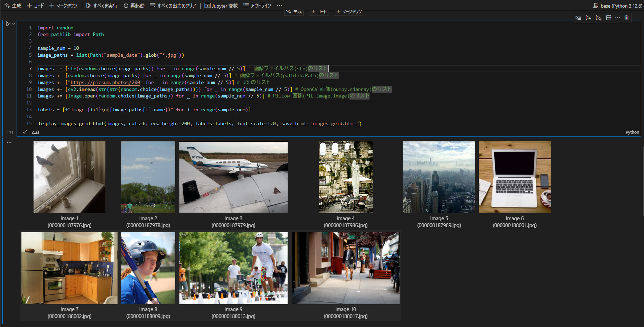This screenshot has width=644, height=327.
Task: Click the caption (000000187976.jpg)
Action: click(x=69, y=225)
